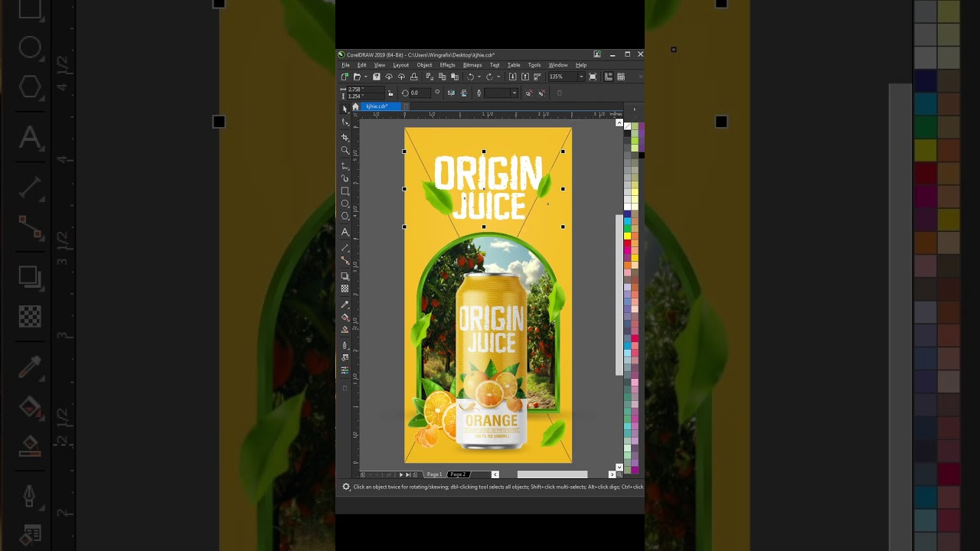
Task: Click the status bar settings gear
Action: [346, 487]
